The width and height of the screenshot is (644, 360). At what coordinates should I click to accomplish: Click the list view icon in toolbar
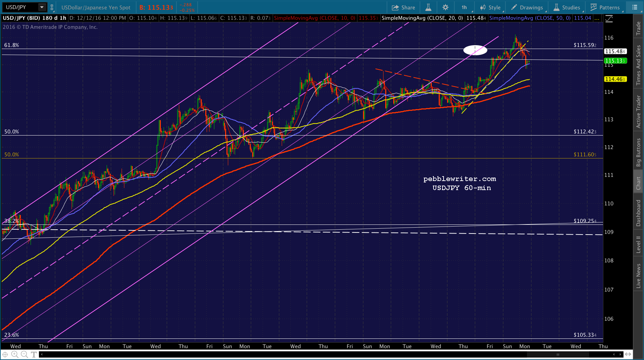(x=635, y=7)
